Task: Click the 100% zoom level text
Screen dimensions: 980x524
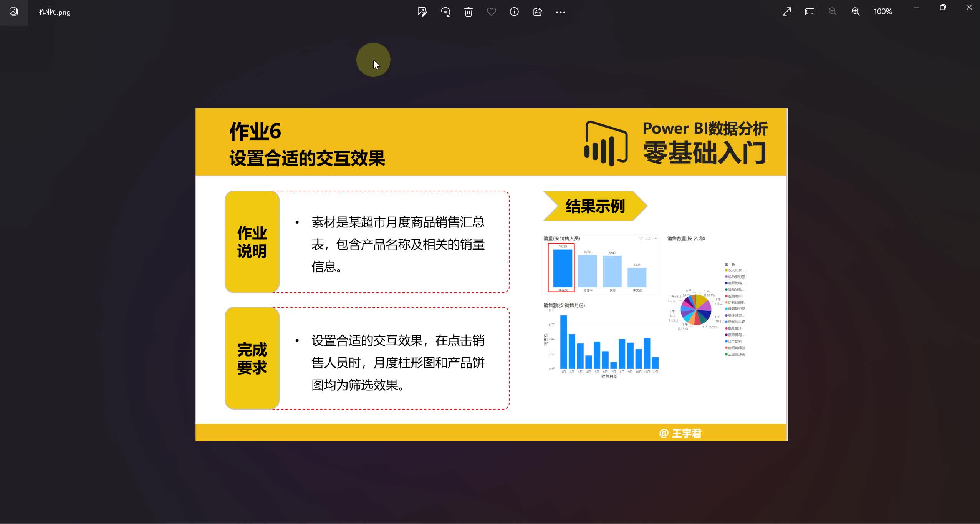Action: click(x=882, y=12)
